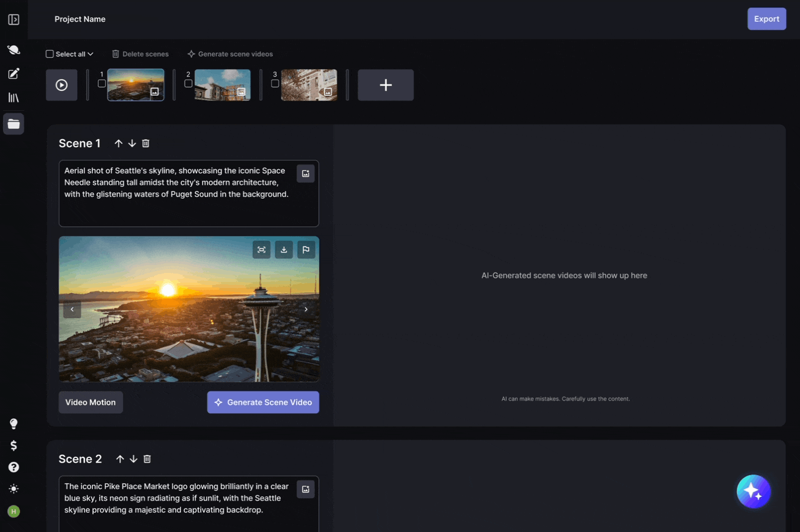Delete Scene 1 with trash icon
This screenshot has width=800, height=532.
coord(146,143)
